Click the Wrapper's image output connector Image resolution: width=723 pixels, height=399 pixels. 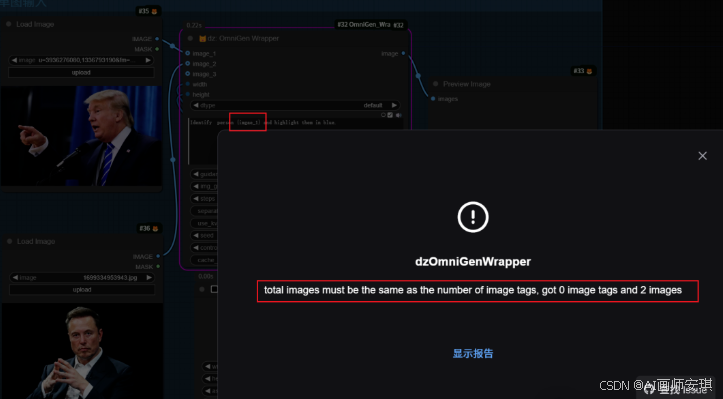click(x=403, y=54)
